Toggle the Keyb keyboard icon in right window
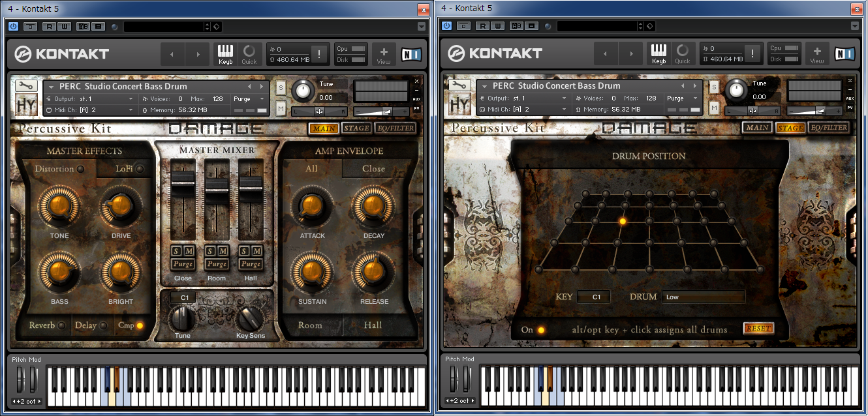The width and height of the screenshot is (868, 416). pyautogui.click(x=659, y=54)
